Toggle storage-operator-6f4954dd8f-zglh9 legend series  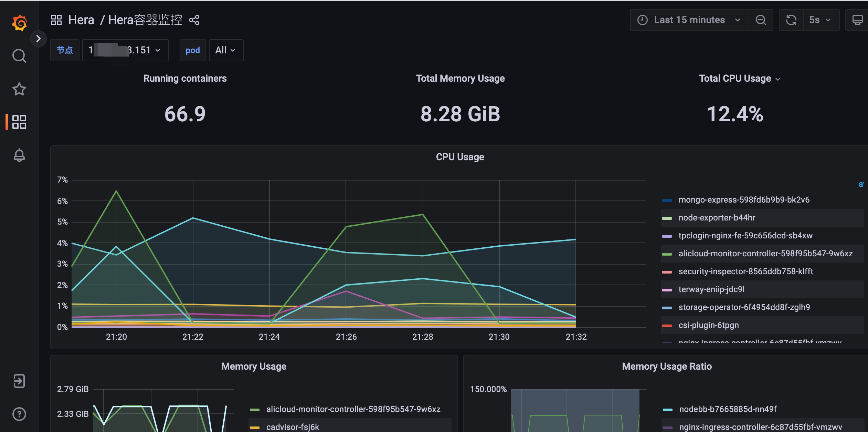[x=744, y=307]
